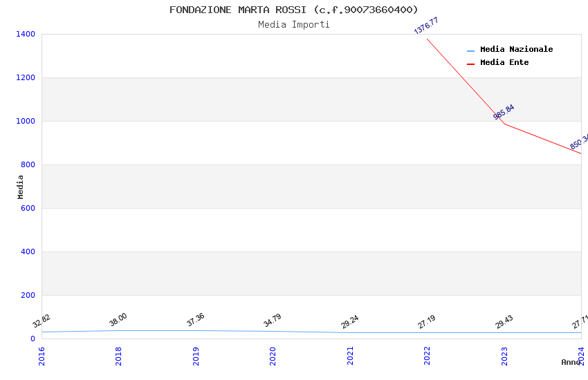Click the x-axis year 2022

427,356
